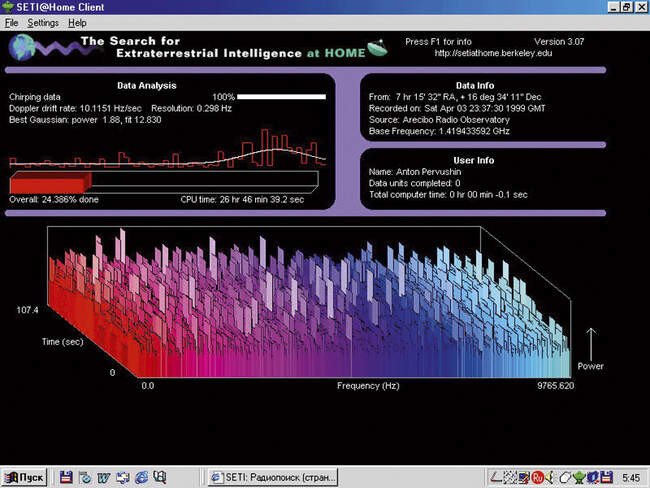Image resolution: width=650 pixels, height=488 pixels.
Task: Click 'Best Gaussian: power 1.88, fit 12.830'
Action: [85, 120]
